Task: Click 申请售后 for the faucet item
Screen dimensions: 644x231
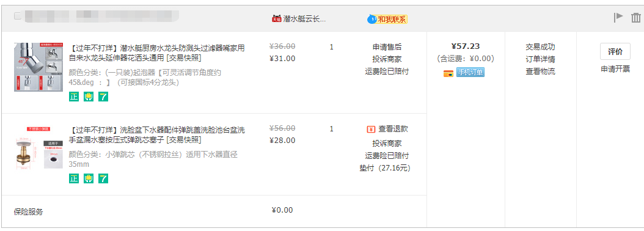Action: click(x=387, y=47)
